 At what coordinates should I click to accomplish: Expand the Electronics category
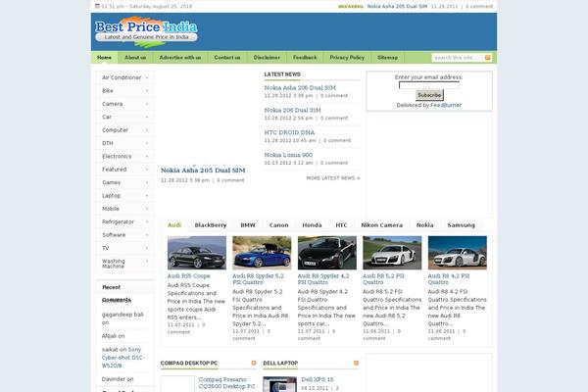point(124,157)
